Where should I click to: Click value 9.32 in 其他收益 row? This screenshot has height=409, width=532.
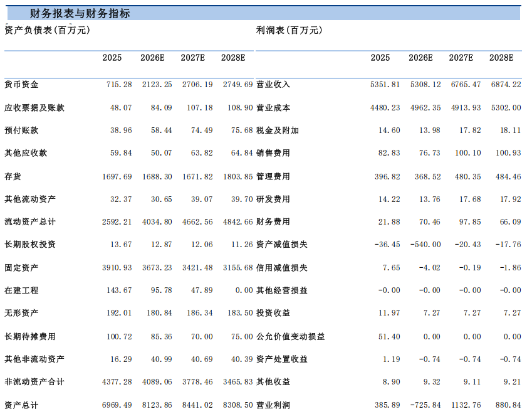(x=432, y=382)
